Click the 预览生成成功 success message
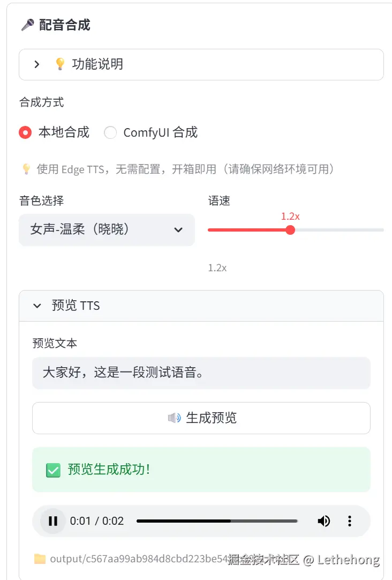 pyautogui.click(x=109, y=470)
